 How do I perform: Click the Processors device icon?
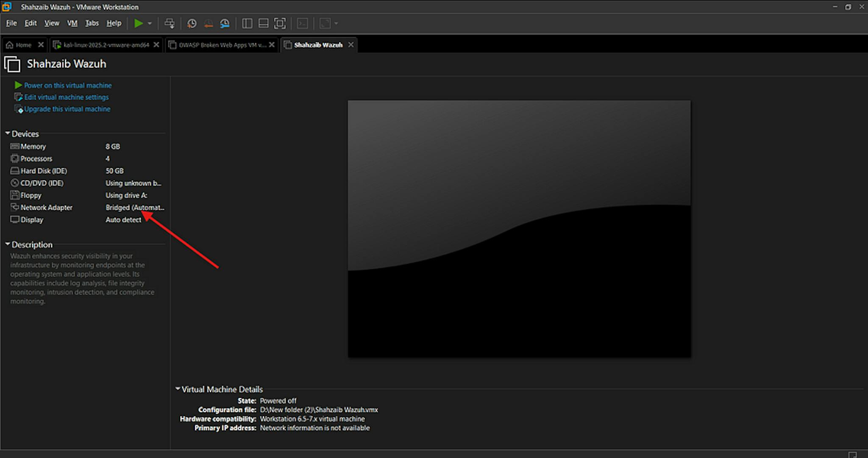(x=15, y=158)
